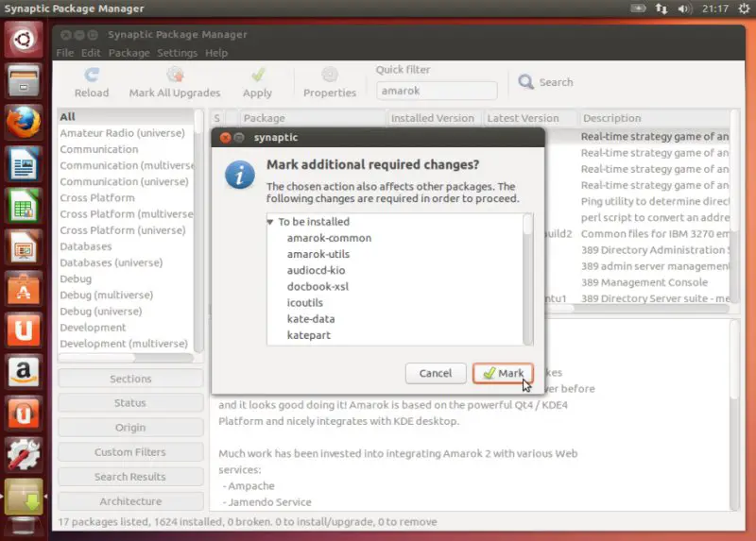
Task: Click the Search magnifier icon
Action: [x=525, y=82]
